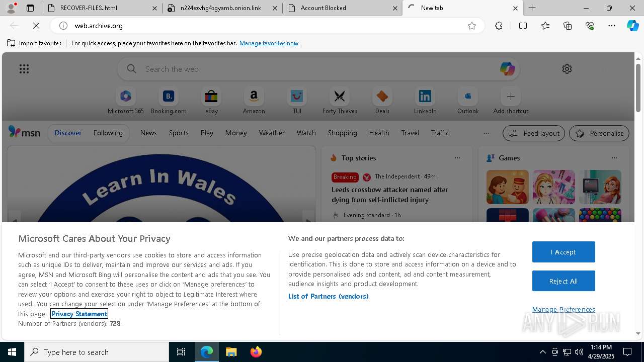The width and height of the screenshot is (644, 362).
Task: Open the Forty Thieves shortcut
Action: pos(340,101)
